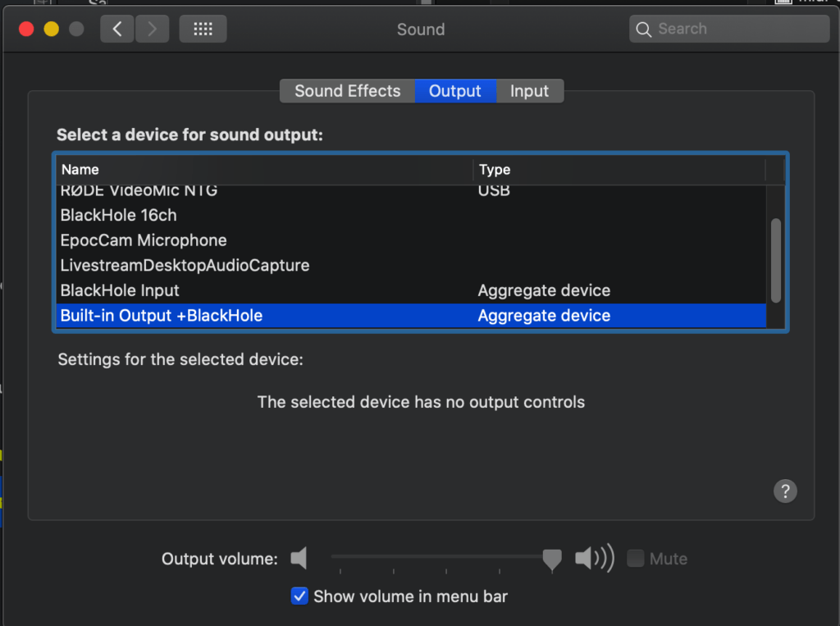Open the Show All preferences grid
Viewport: 840px width, 626px height.
(x=203, y=29)
